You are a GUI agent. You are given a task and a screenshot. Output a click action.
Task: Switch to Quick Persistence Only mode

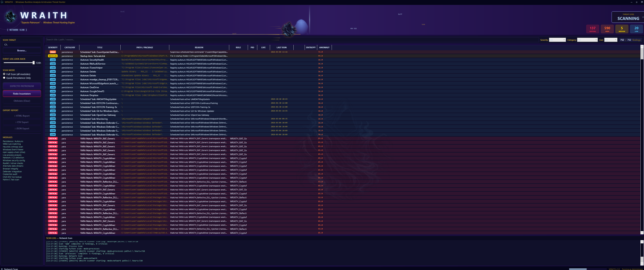point(4,78)
